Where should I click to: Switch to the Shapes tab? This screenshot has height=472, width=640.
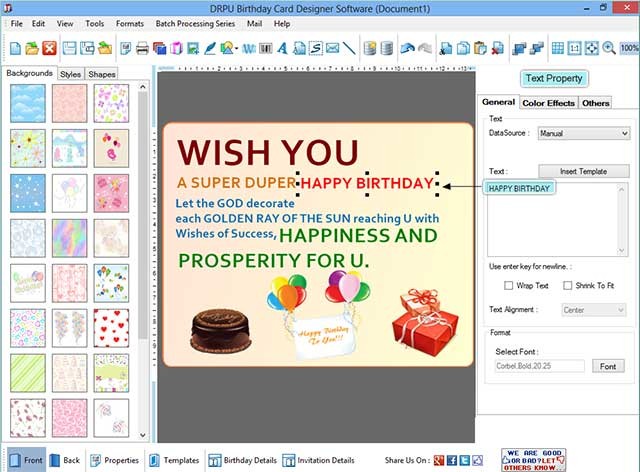(x=101, y=74)
